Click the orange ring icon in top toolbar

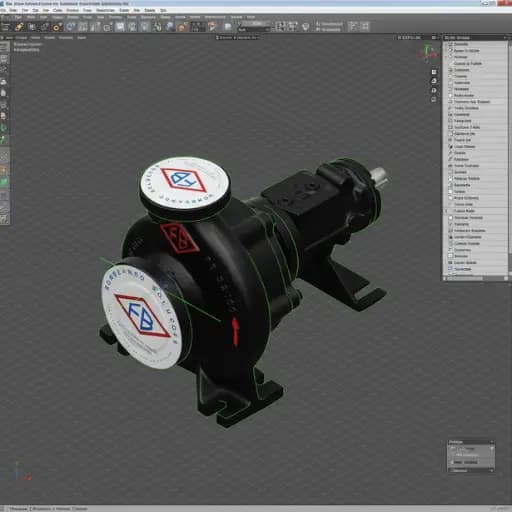click(x=57, y=27)
